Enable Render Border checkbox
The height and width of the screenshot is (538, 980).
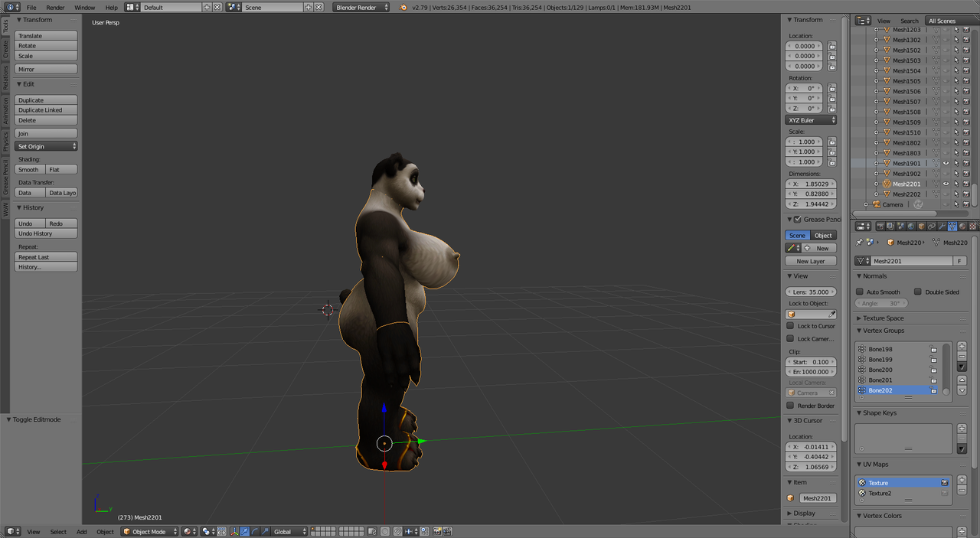(x=791, y=406)
